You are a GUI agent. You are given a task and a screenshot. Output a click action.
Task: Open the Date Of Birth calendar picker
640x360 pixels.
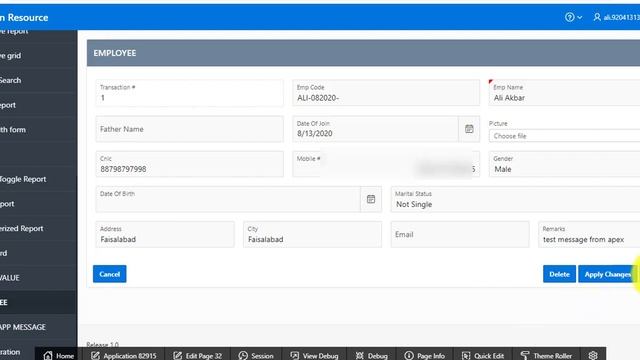pyautogui.click(x=371, y=199)
